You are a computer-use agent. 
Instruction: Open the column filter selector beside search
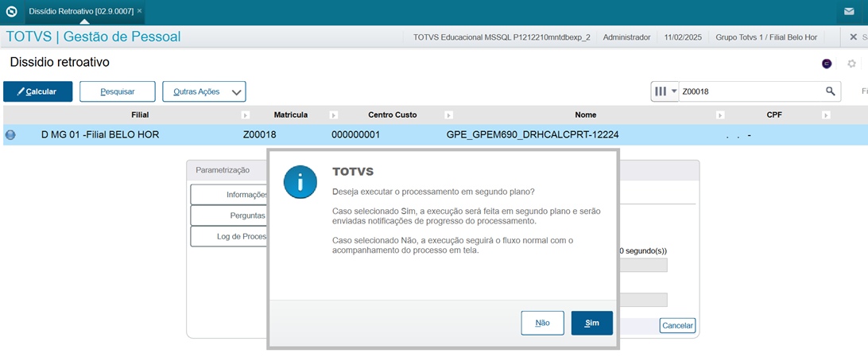point(665,91)
